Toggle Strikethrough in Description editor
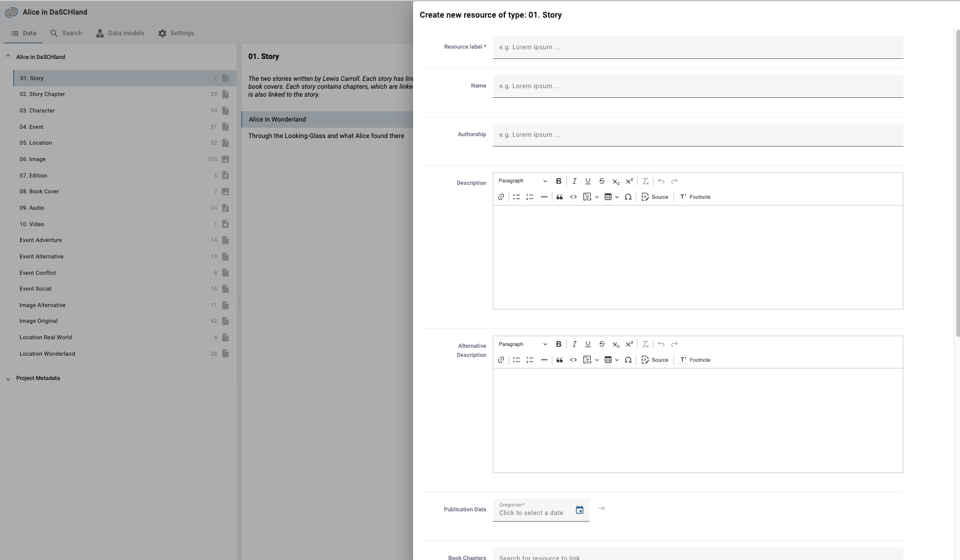Viewport: 960px width, 560px height. coord(602,181)
